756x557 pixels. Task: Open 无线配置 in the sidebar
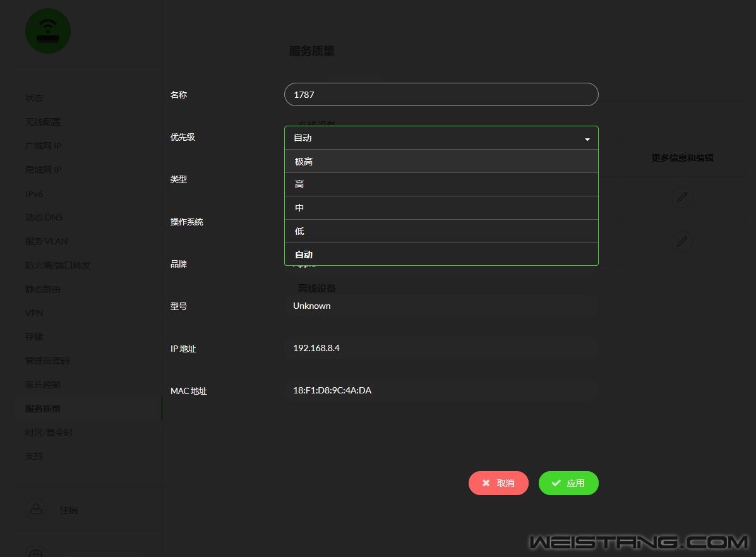(43, 122)
